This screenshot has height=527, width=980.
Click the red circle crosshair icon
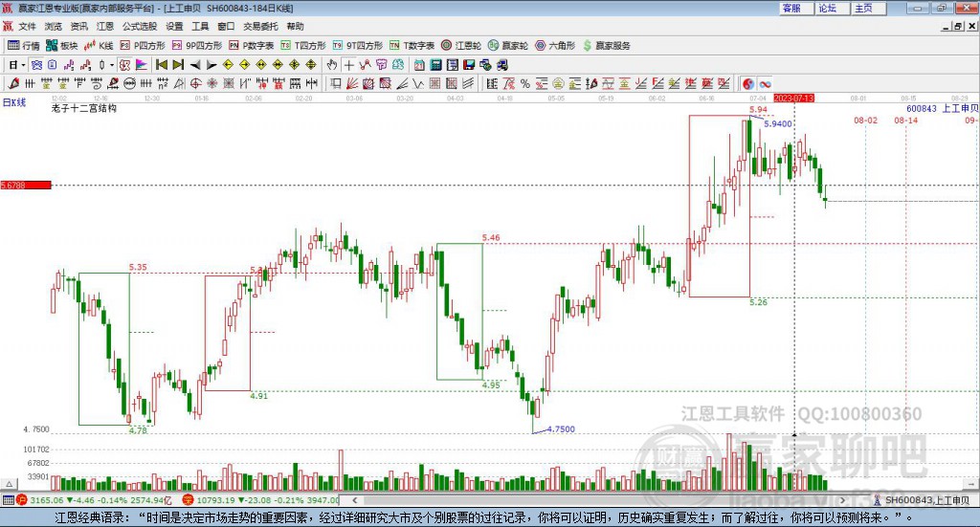point(195,83)
